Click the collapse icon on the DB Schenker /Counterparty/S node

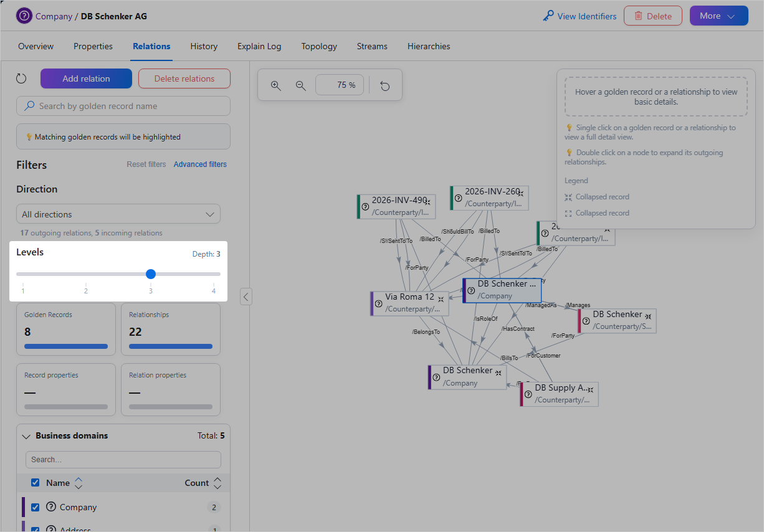pos(648,316)
